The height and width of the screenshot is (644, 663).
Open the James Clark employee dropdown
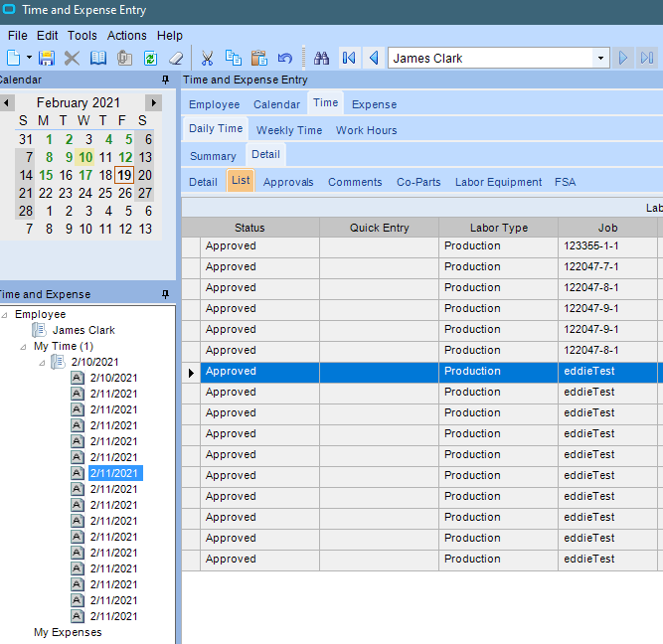600,59
